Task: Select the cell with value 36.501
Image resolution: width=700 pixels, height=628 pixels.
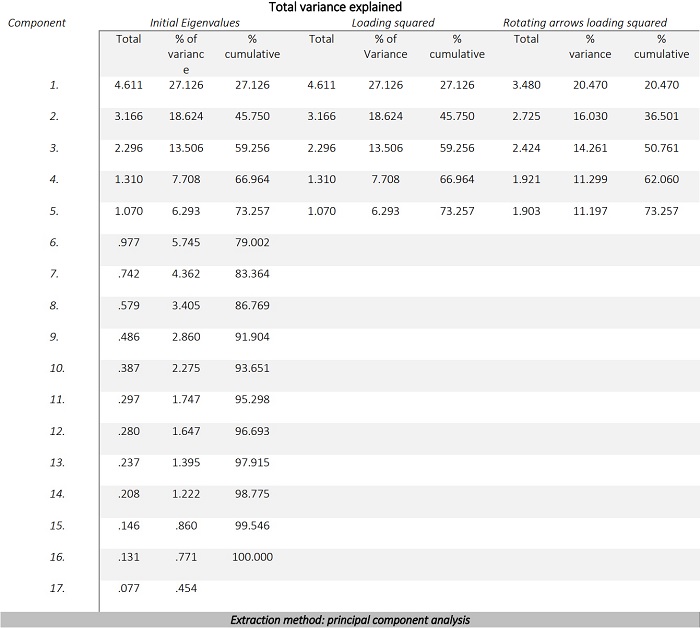Action: click(661, 117)
